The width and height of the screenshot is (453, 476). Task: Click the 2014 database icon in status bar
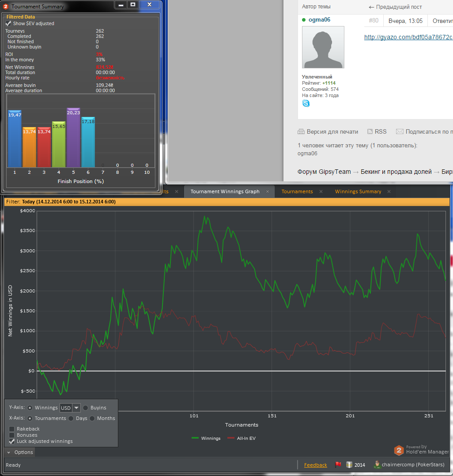point(349,465)
